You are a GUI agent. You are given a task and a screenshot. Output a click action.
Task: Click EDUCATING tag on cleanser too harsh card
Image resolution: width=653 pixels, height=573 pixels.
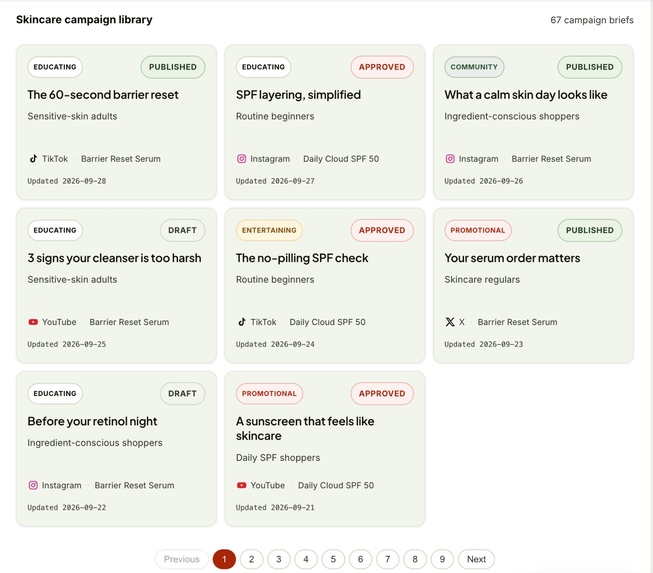coord(55,230)
